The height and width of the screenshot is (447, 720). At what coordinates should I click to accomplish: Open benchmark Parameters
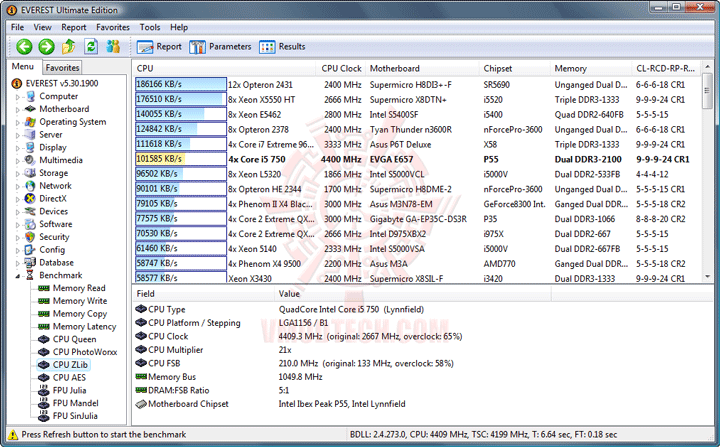[x=220, y=47]
